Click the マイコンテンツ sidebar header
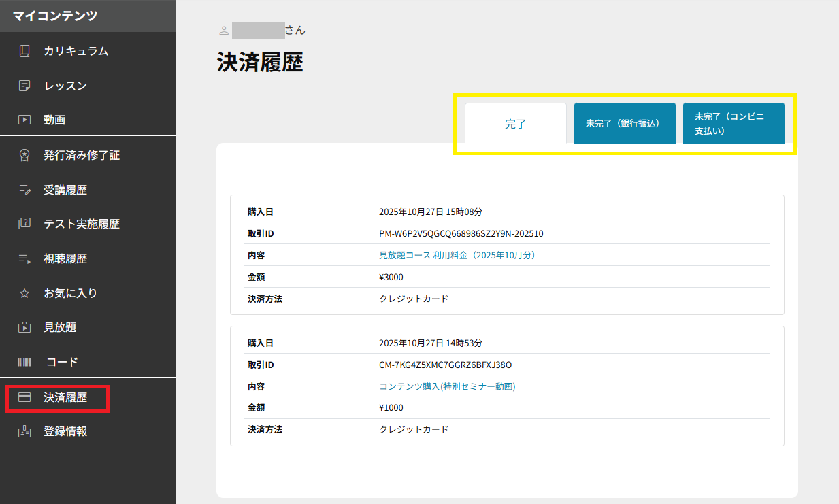This screenshot has width=839, height=504. pos(55,16)
